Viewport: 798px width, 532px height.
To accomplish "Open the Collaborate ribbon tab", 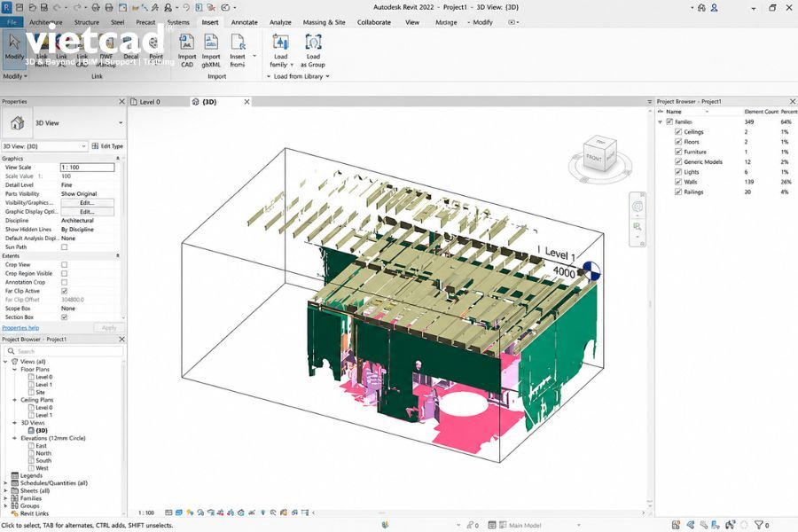I will coord(374,22).
